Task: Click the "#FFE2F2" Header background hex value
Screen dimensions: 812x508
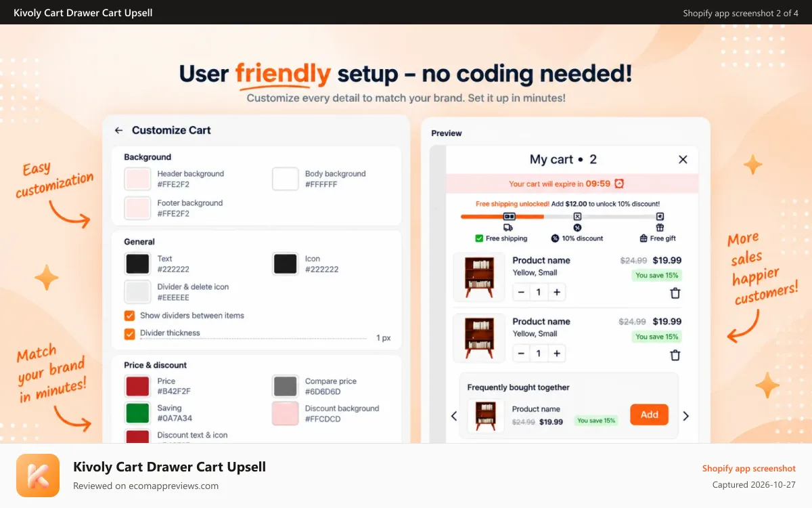Action: pos(173,184)
